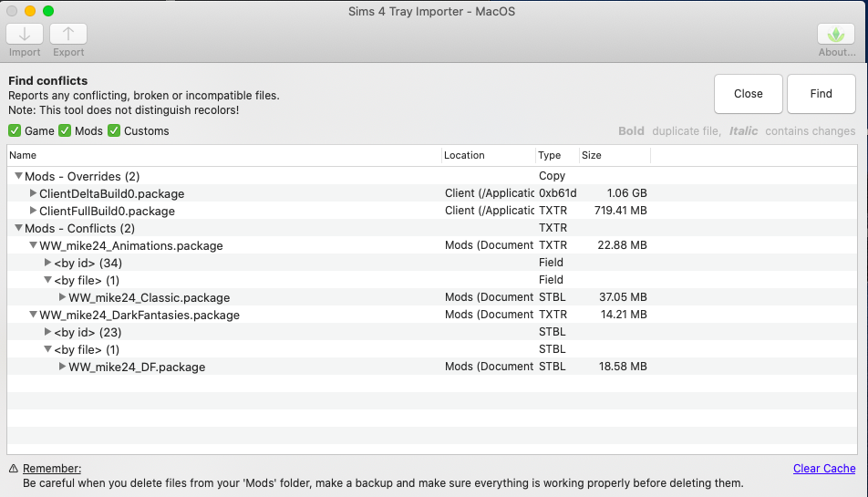Sort by the Name column header

coord(224,156)
